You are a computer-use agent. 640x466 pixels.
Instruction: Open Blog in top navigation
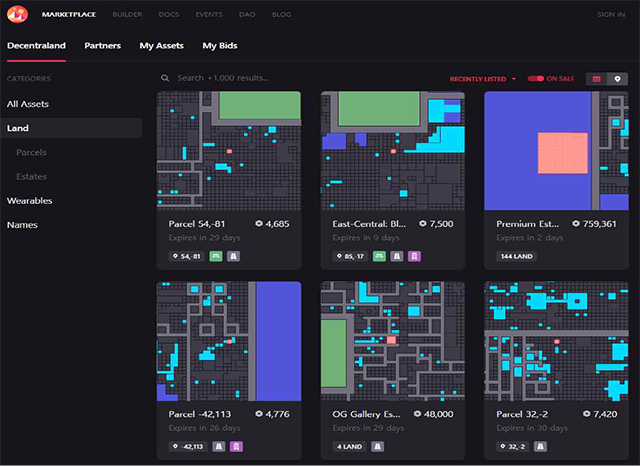[282, 14]
